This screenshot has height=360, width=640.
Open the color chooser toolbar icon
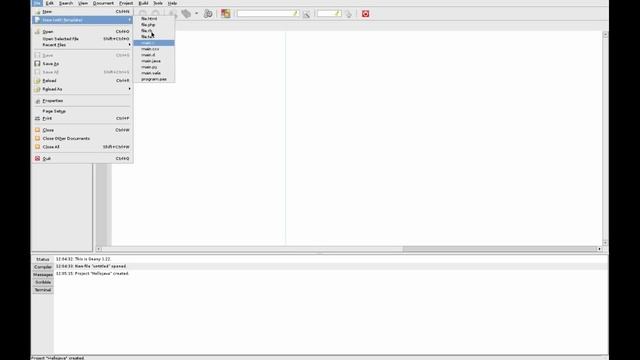tap(226, 14)
